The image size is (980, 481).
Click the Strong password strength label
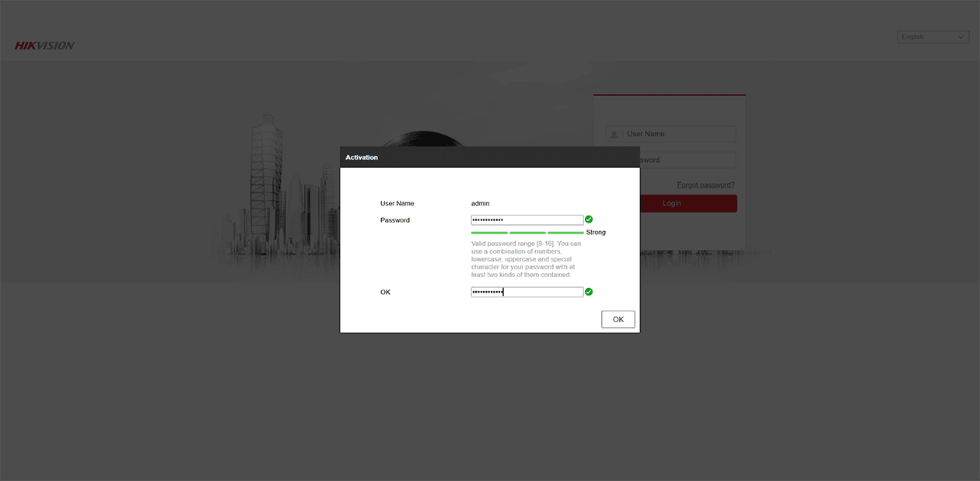596,233
